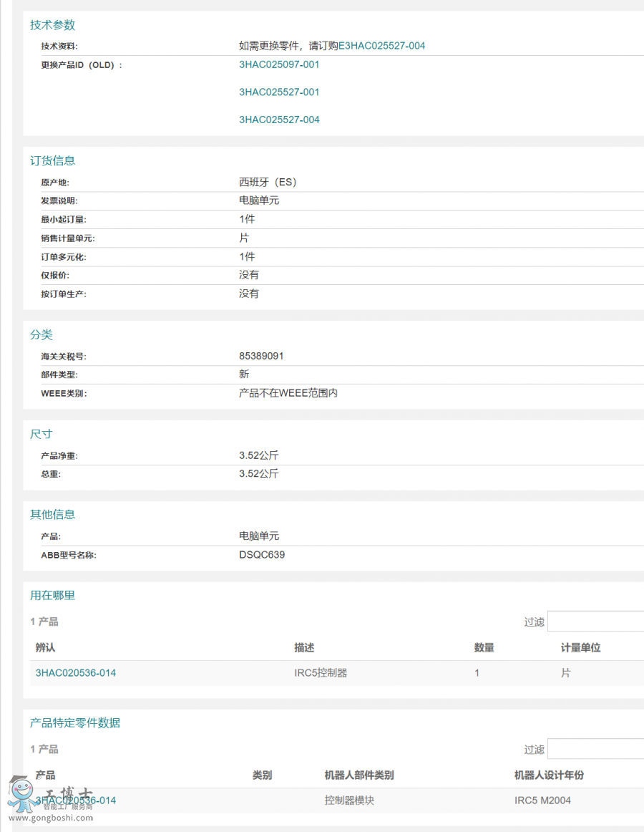Screen dimensions: 644x832
Task: Select the 新 value in 部件类型 row
Action: click(244, 374)
